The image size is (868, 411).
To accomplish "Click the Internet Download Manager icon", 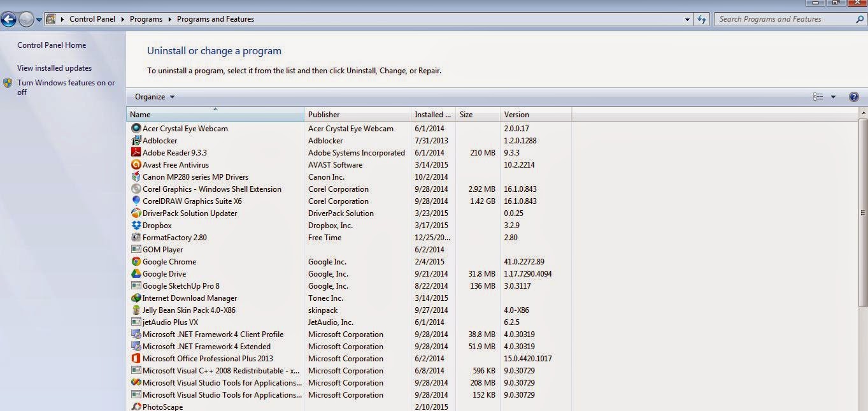I will 136,298.
